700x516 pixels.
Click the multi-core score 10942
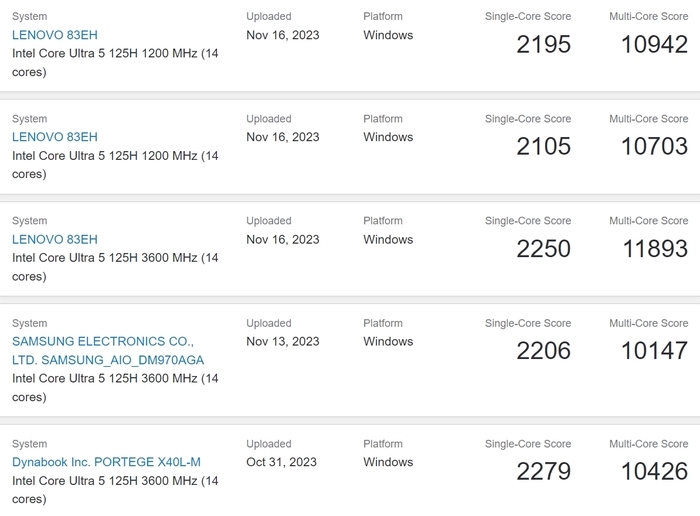(654, 44)
